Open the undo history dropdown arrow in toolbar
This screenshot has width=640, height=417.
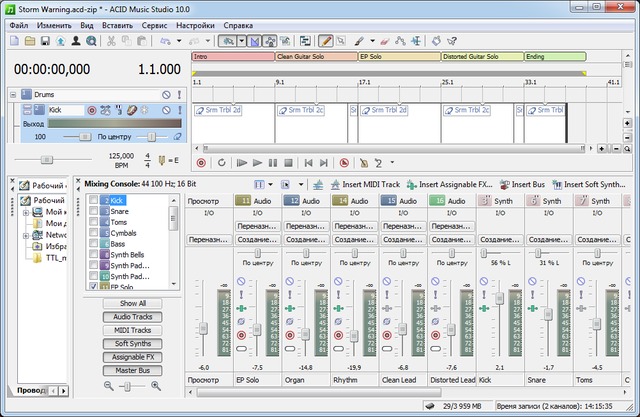tap(179, 41)
